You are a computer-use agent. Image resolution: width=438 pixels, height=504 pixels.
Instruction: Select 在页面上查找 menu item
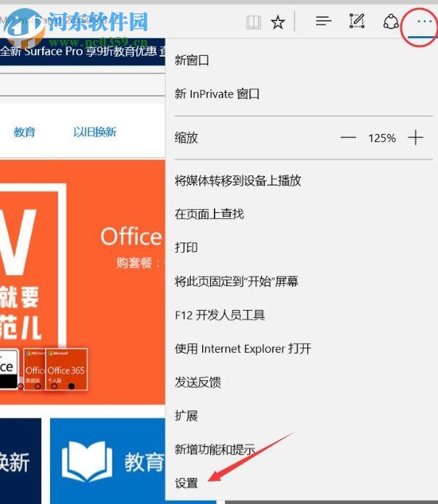209,214
